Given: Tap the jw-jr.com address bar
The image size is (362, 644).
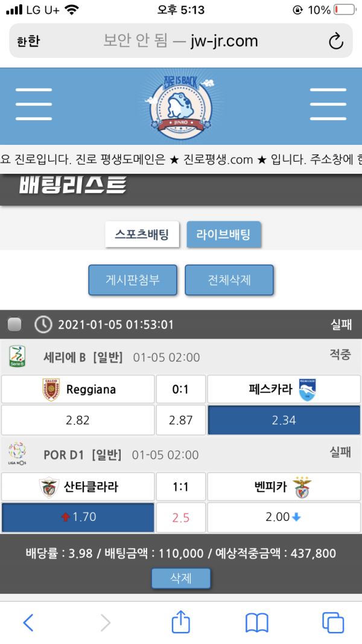Looking at the screenshot, I should pyautogui.click(x=180, y=41).
